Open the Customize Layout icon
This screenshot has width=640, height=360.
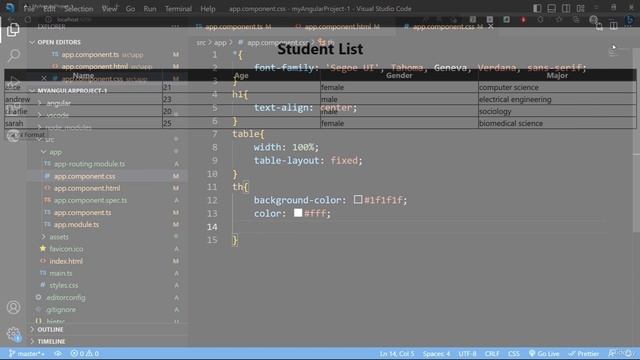(x=580, y=8)
